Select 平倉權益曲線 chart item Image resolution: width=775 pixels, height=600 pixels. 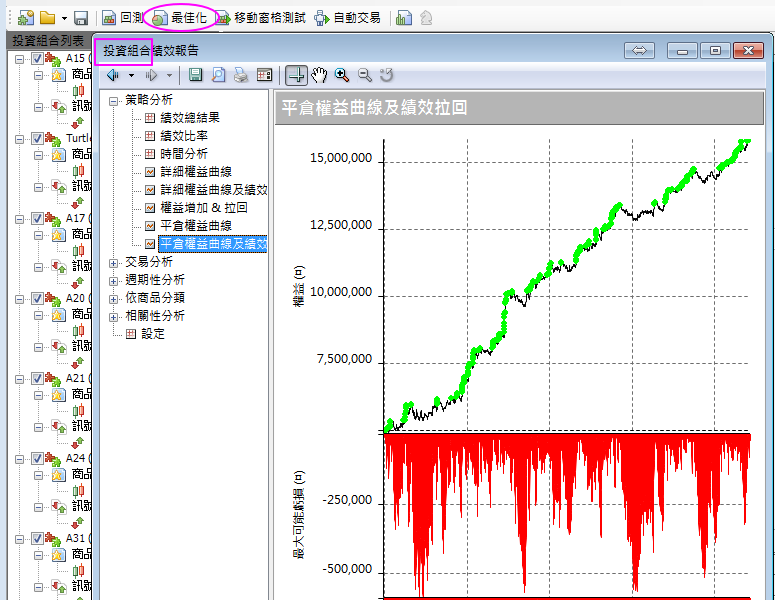click(x=196, y=226)
